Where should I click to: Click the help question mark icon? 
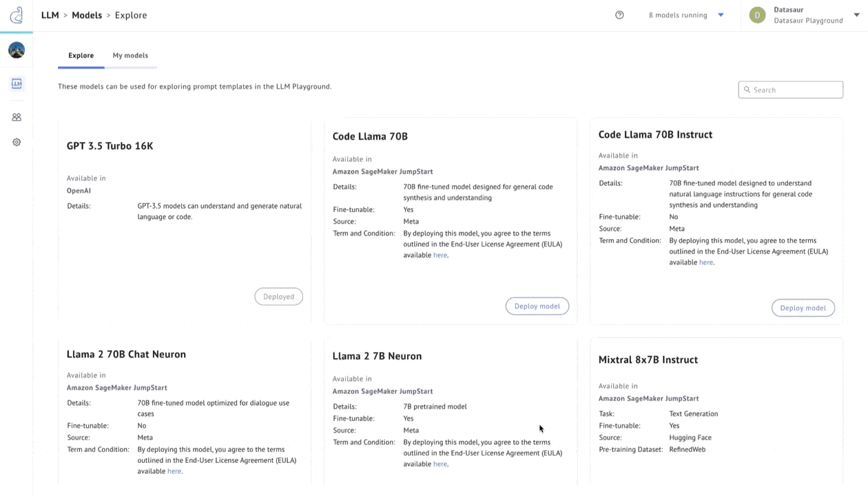(619, 15)
